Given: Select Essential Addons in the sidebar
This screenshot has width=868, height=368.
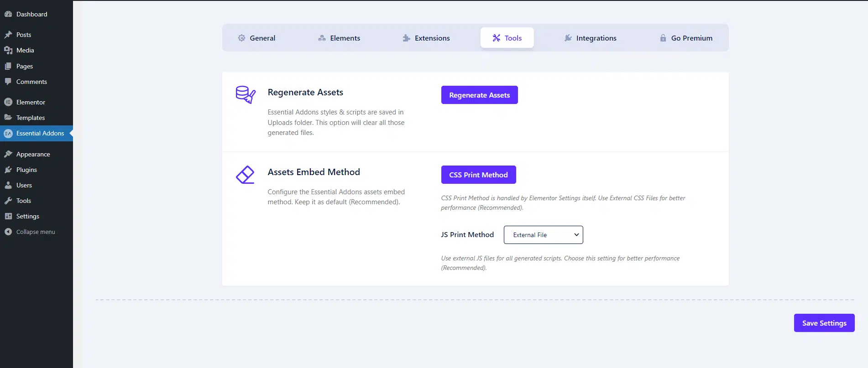Looking at the screenshot, I should click(x=37, y=133).
